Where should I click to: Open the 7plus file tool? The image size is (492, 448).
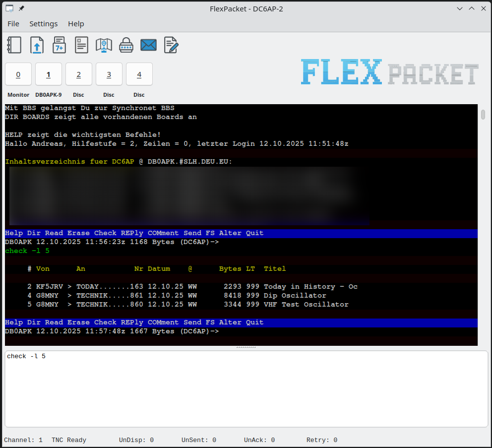[x=60, y=45]
